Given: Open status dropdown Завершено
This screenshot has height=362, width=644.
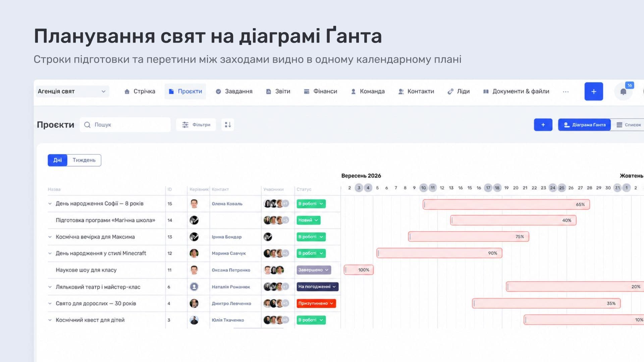Looking at the screenshot, I should pos(314,270).
